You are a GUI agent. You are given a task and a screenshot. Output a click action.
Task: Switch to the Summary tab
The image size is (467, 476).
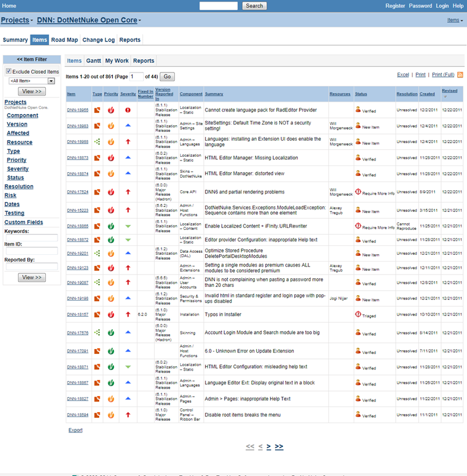(15, 40)
